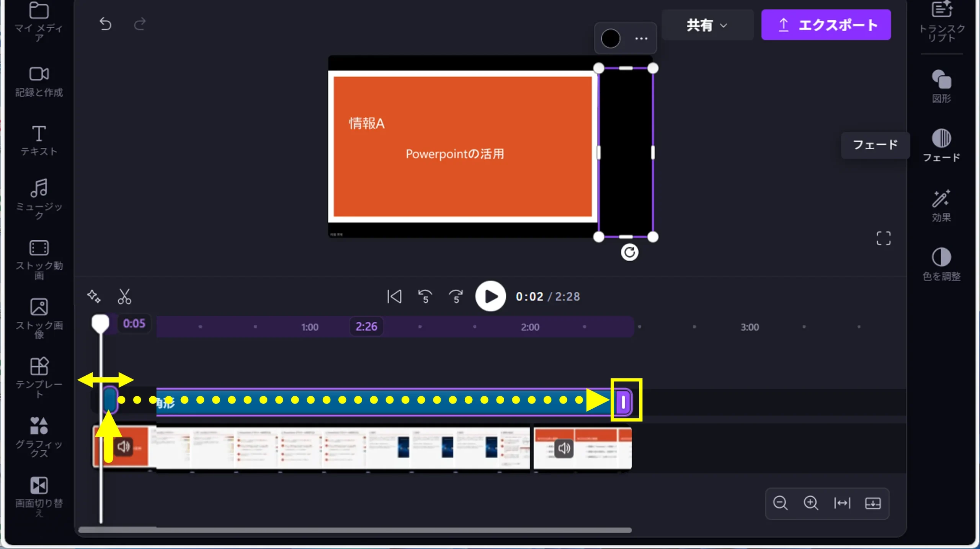980x549 pixels.
Task: Open the three-dots more options menu
Action: pyautogui.click(x=641, y=39)
